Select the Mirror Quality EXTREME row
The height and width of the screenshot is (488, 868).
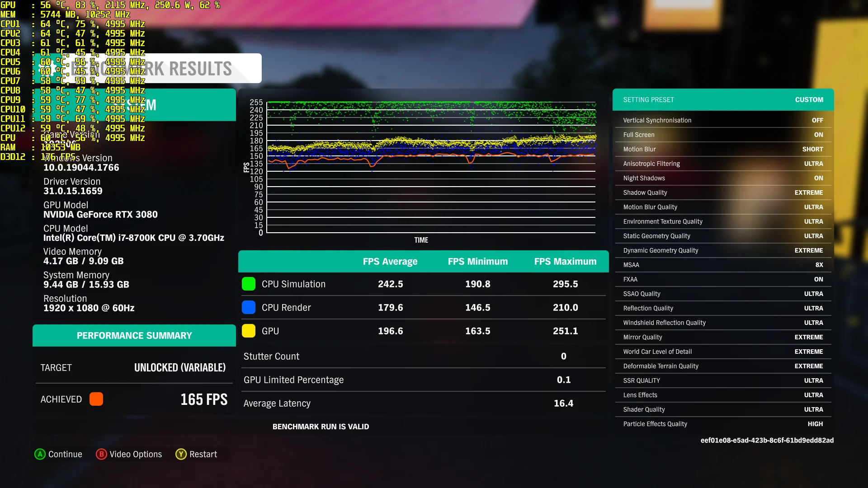point(723,337)
